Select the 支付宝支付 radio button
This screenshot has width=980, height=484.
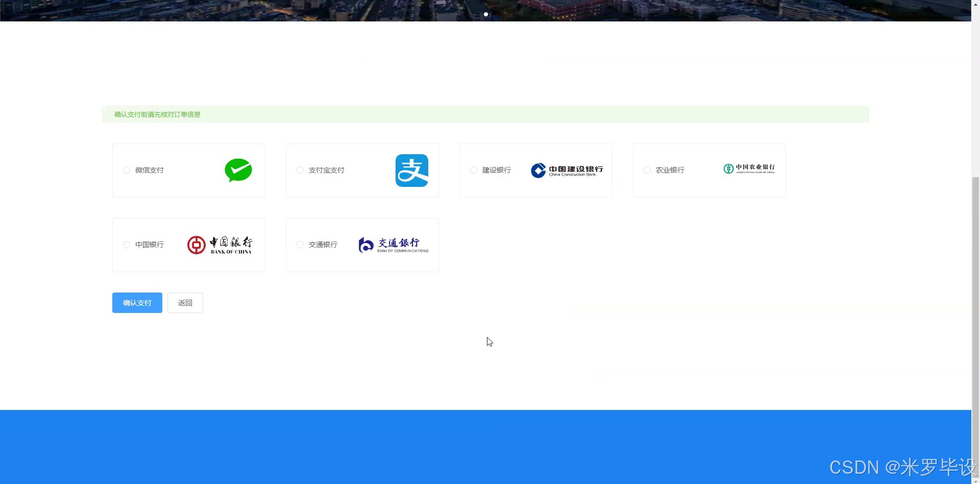point(300,170)
